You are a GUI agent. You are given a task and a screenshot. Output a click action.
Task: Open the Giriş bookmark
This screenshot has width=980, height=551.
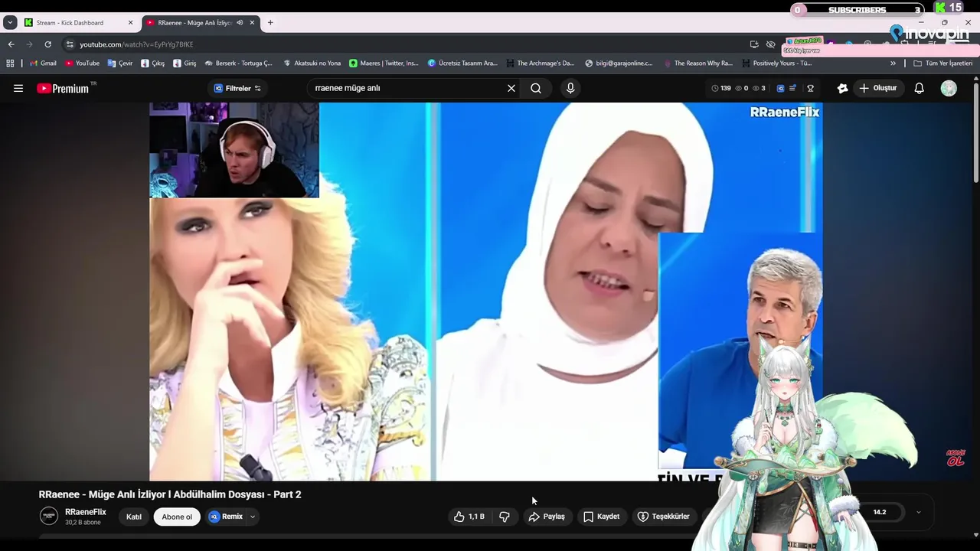185,64
